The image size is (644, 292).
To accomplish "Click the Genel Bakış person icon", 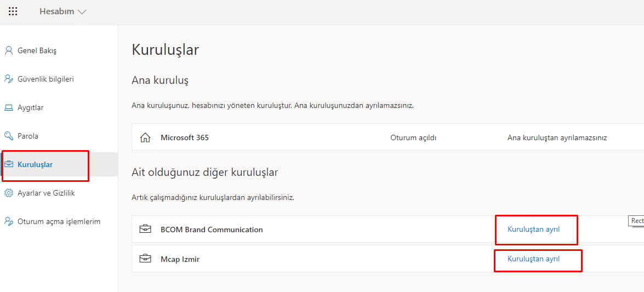I will [8, 51].
